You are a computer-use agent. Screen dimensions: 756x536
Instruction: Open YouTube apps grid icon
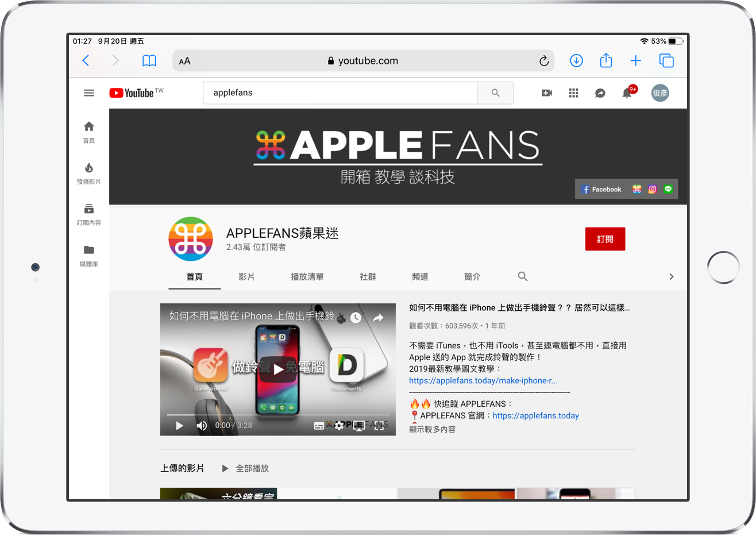573,93
